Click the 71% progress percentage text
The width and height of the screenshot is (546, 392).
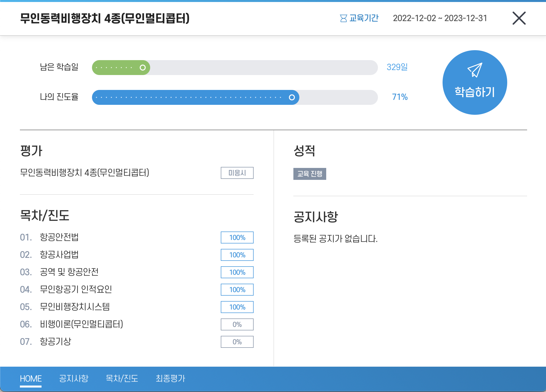[400, 97]
